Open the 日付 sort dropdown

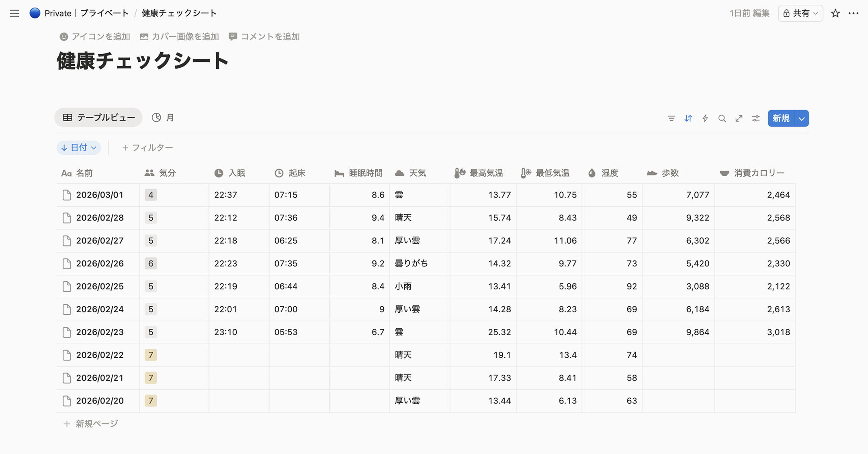click(79, 147)
